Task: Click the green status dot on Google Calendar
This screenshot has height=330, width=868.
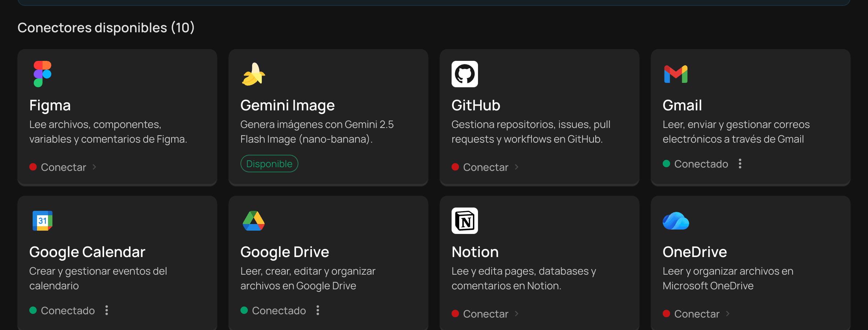Action: click(x=33, y=310)
